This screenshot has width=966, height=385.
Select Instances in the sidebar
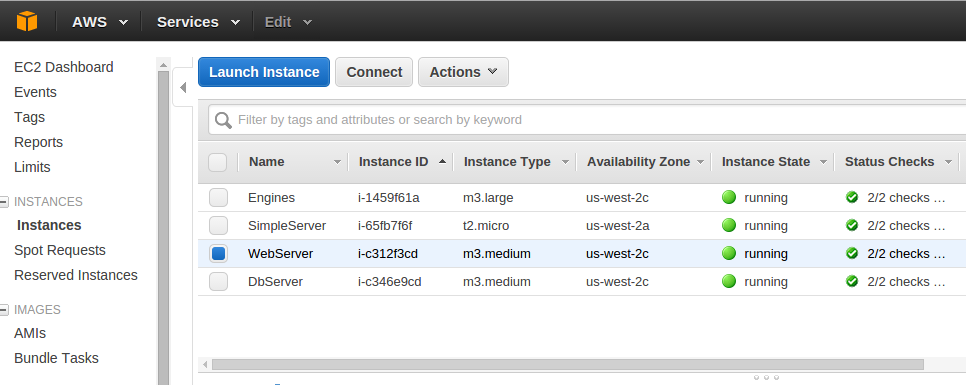49,225
